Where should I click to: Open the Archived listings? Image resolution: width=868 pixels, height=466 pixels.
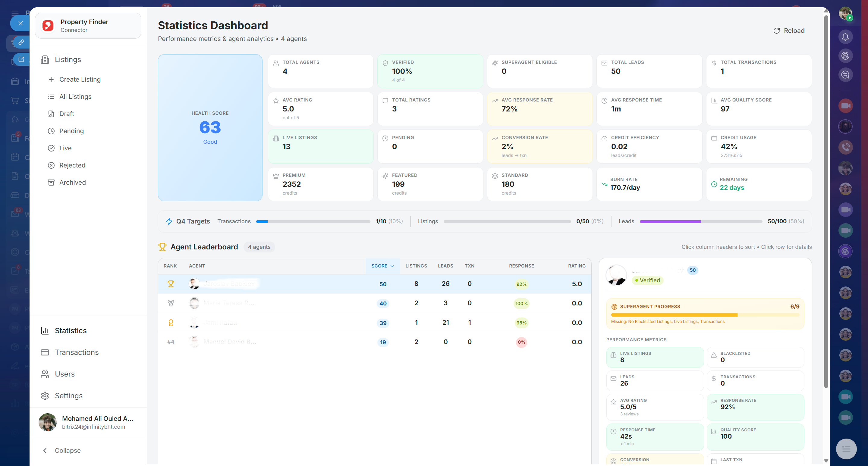72,183
